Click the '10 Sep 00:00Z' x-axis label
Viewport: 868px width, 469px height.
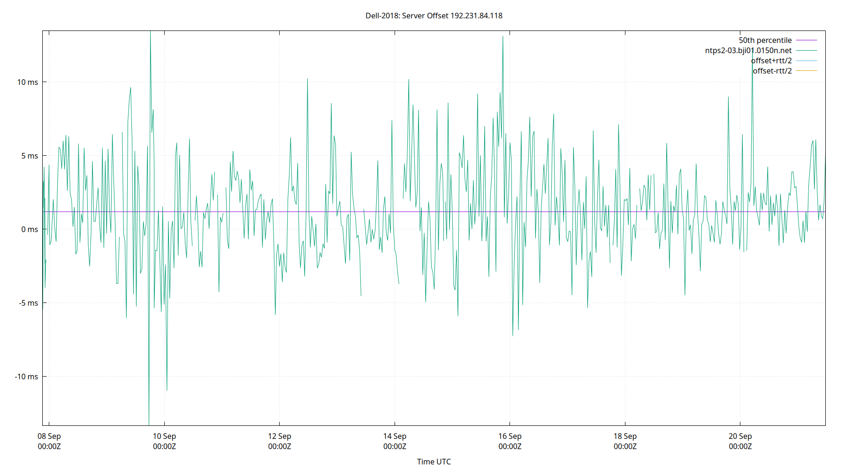pyautogui.click(x=164, y=441)
